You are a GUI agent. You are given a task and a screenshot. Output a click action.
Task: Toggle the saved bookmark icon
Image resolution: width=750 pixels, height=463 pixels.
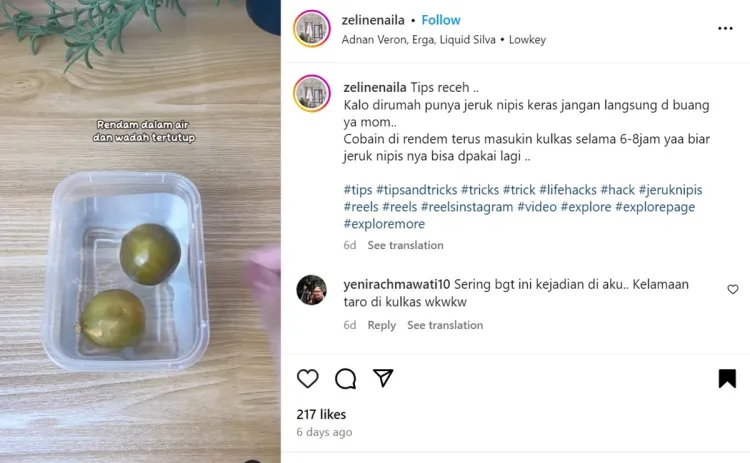[727, 378]
